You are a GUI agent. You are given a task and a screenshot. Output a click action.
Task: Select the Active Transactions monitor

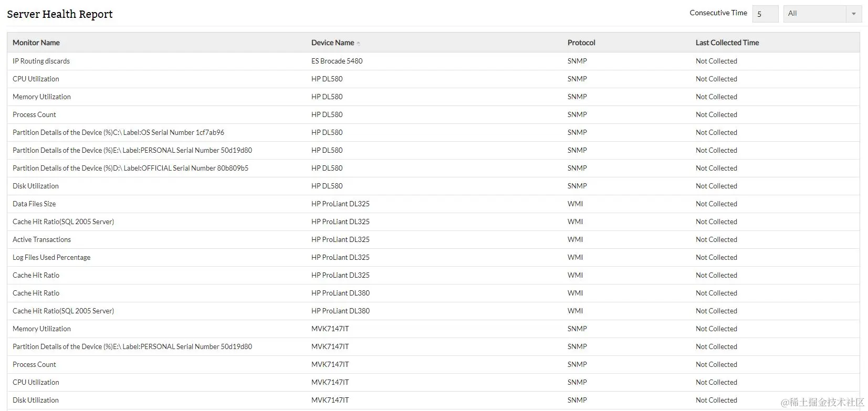coord(41,239)
